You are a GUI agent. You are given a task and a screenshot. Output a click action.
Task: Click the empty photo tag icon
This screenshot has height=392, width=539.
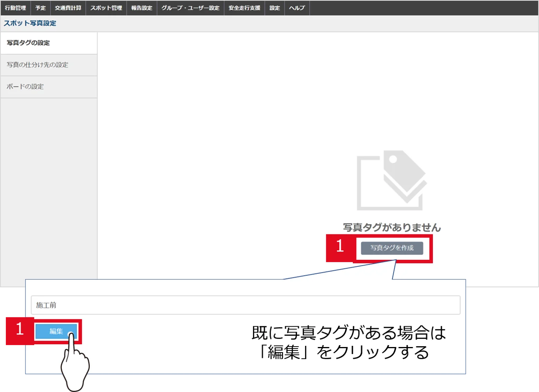pos(391,180)
